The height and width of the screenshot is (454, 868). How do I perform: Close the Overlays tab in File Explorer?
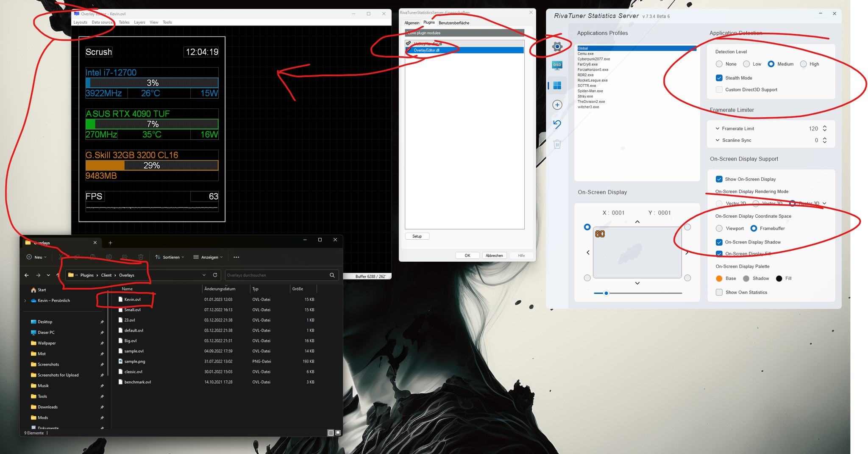pyautogui.click(x=95, y=243)
